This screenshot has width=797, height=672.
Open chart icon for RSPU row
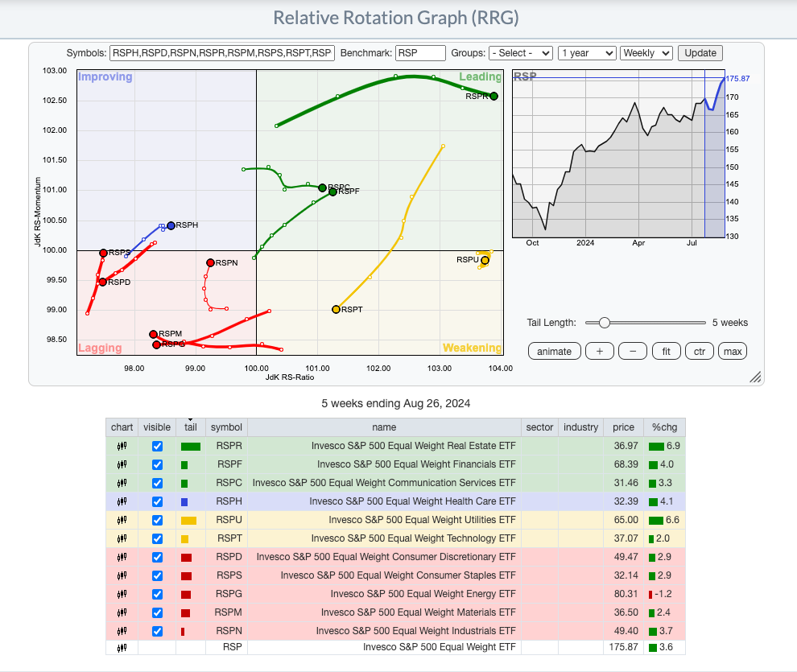[x=122, y=520]
